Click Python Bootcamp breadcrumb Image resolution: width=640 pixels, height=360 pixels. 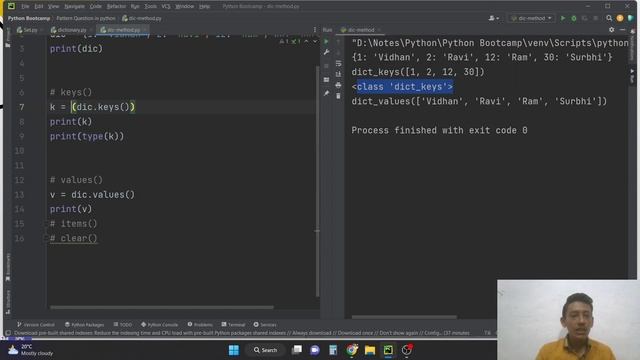click(29, 18)
